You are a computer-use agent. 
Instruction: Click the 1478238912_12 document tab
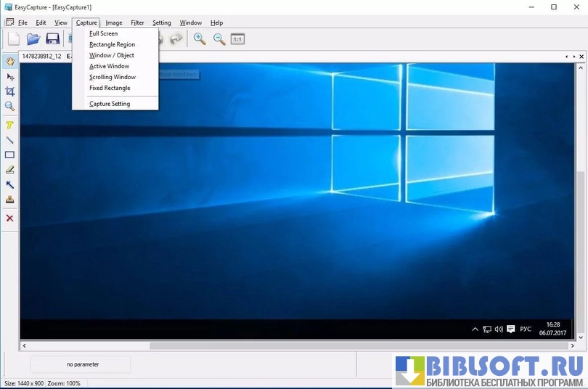[41, 56]
